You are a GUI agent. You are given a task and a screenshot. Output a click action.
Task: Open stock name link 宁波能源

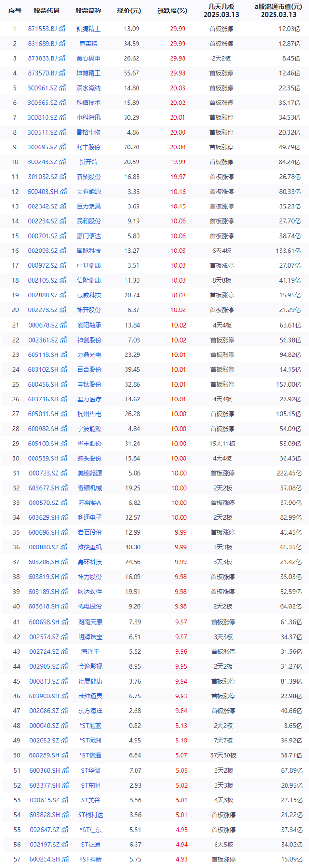click(90, 429)
